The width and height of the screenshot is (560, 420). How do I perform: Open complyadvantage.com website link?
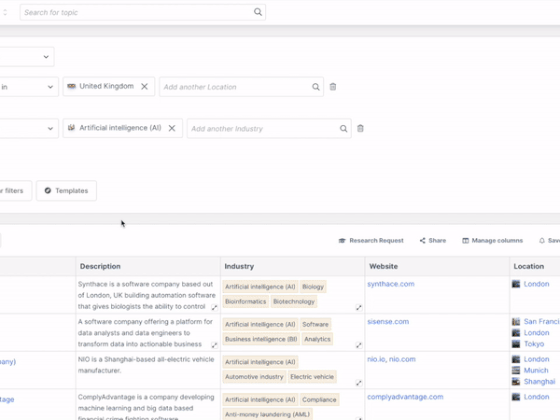[x=405, y=397]
